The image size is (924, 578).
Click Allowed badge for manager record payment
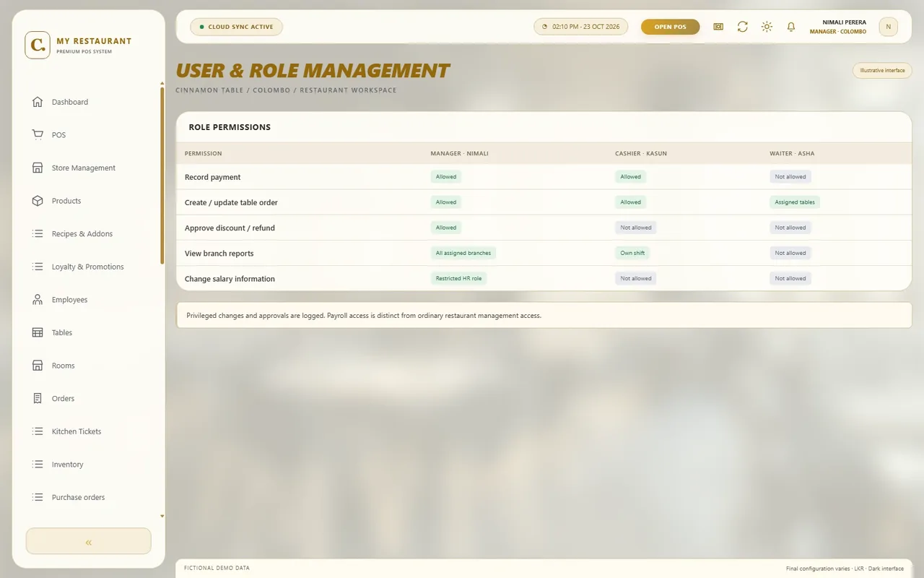click(446, 176)
